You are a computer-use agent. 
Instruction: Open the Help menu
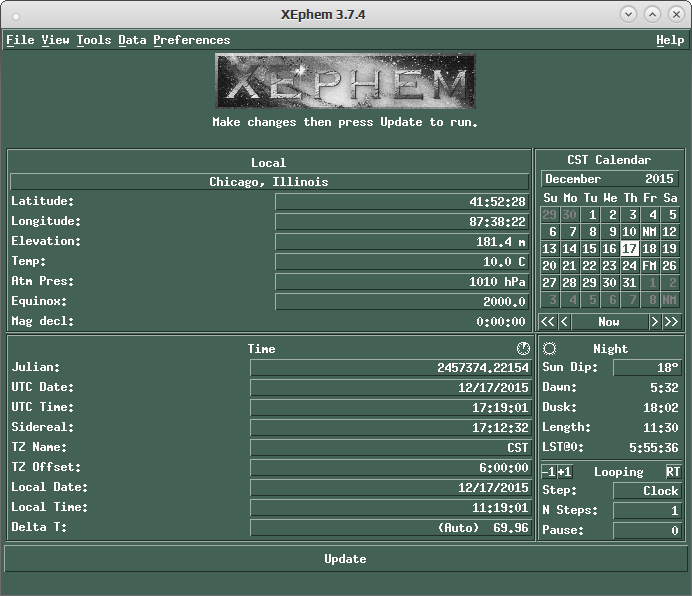[670, 40]
